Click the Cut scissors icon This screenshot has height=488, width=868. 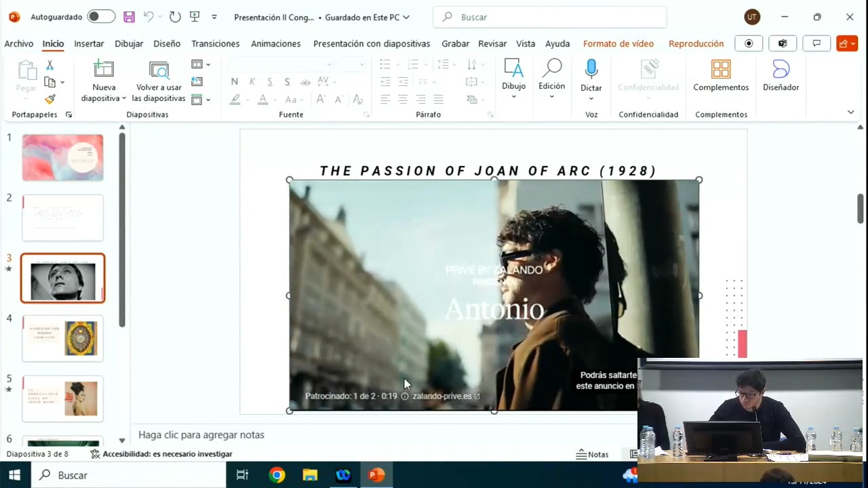50,65
